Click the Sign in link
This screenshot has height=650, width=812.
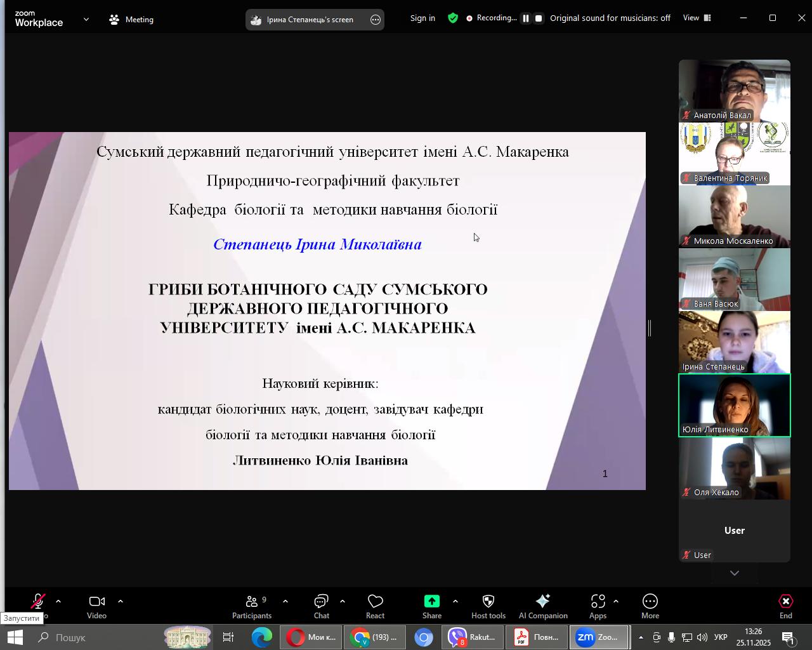click(x=422, y=18)
